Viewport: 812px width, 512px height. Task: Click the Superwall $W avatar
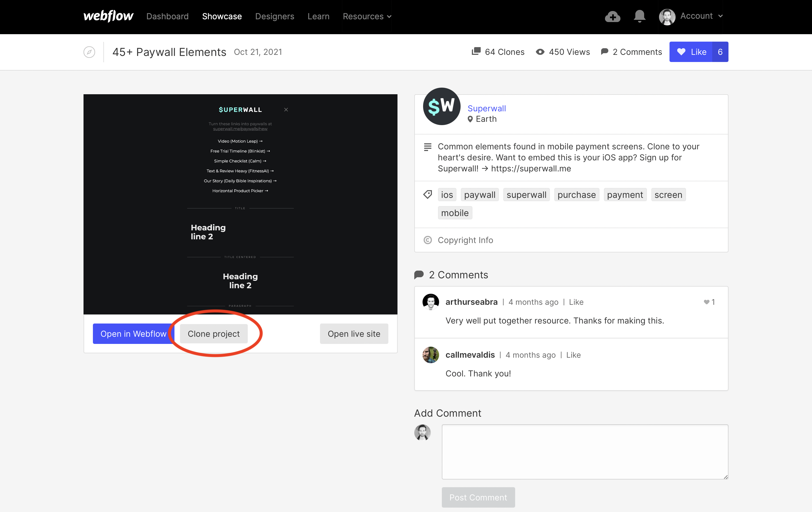click(441, 107)
